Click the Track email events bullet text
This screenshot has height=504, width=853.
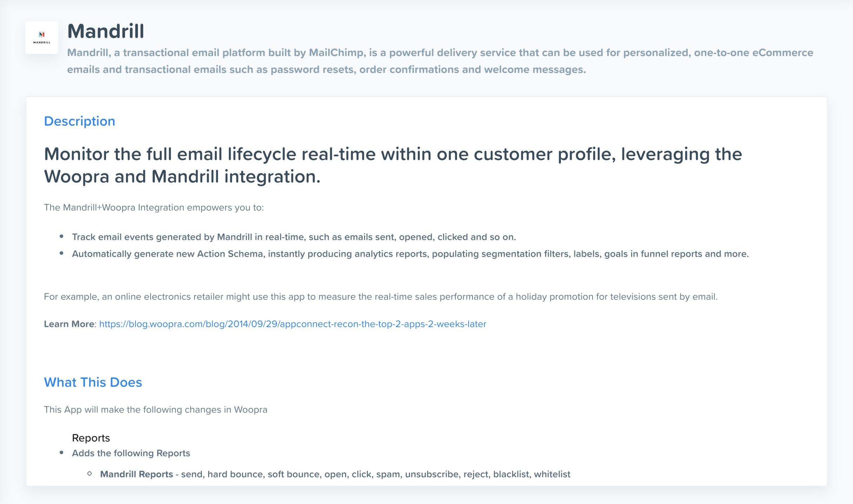(x=294, y=237)
